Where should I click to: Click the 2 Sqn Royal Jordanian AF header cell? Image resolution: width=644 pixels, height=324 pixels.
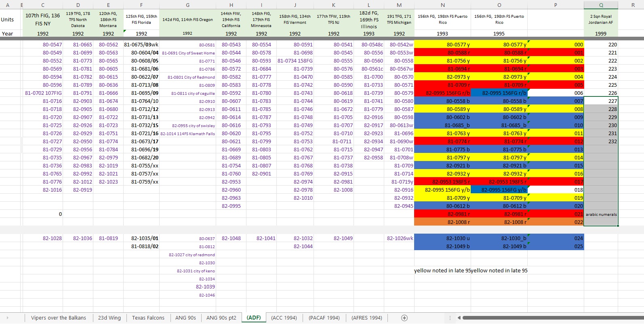pyautogui.click(x=601, y=19)
